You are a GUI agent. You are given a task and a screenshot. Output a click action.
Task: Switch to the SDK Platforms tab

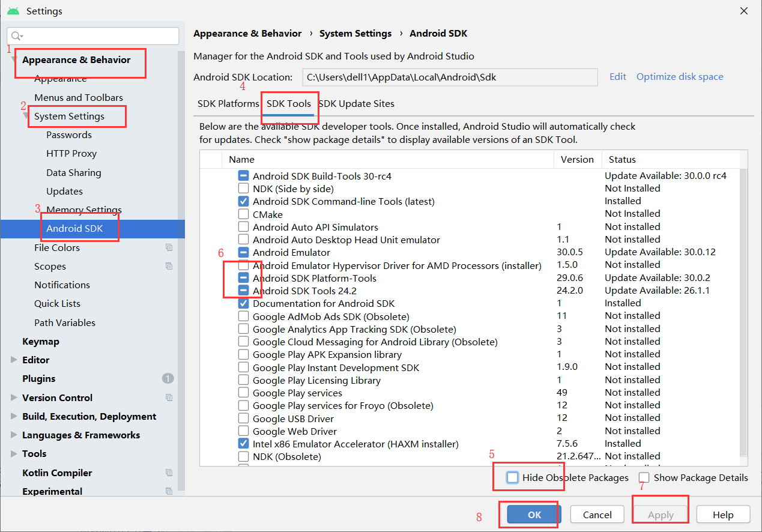pos(228,103)
